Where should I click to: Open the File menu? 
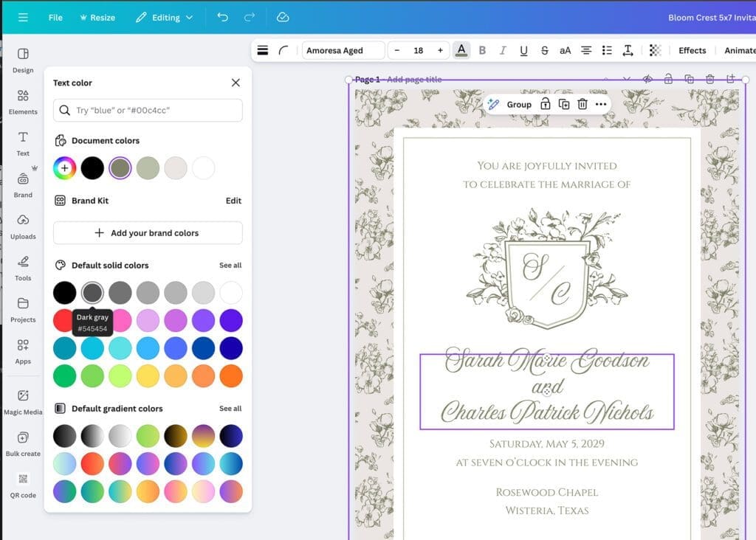(55, 17)
